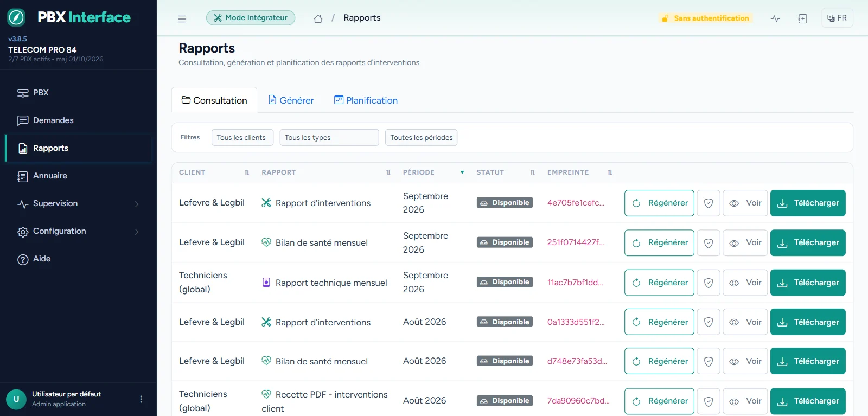Click the Sans authentification badge
868x416 pixels.
[705, 18]
